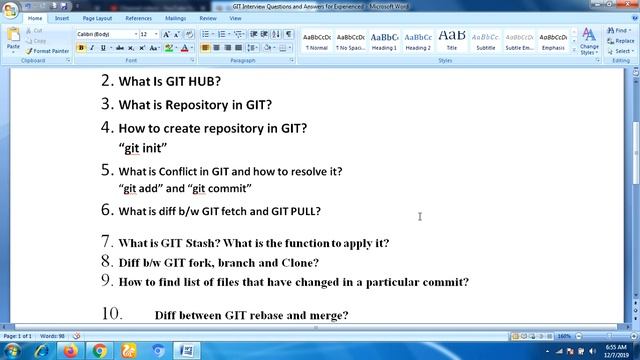Switch to the Page Layout tab
The height and width of the screenshot is (360, 640).
97,18
